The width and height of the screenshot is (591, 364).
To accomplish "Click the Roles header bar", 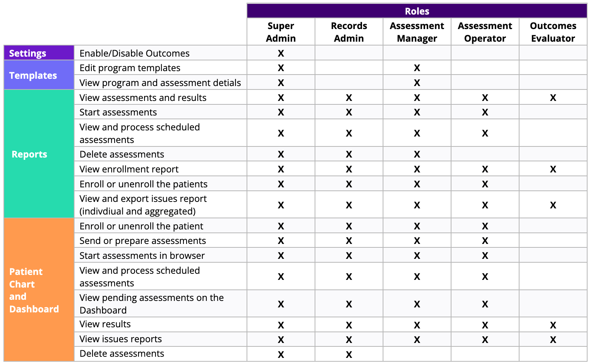I will 417,11.
